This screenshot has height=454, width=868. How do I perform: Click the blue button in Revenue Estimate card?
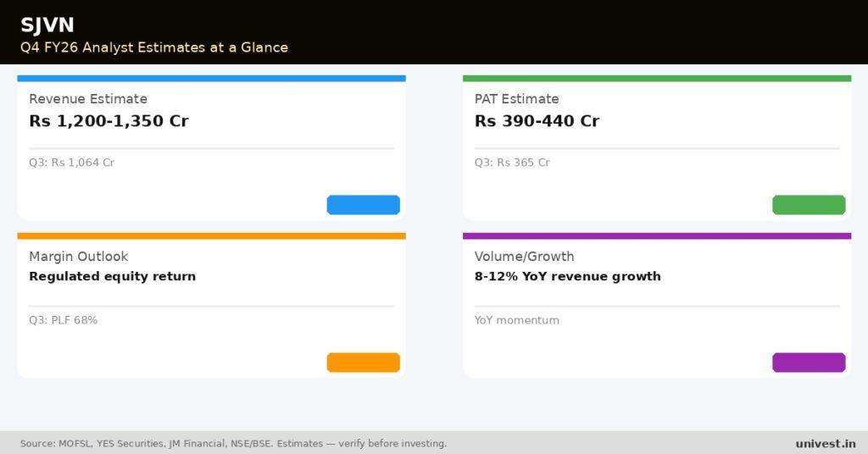tap(363, 205)
